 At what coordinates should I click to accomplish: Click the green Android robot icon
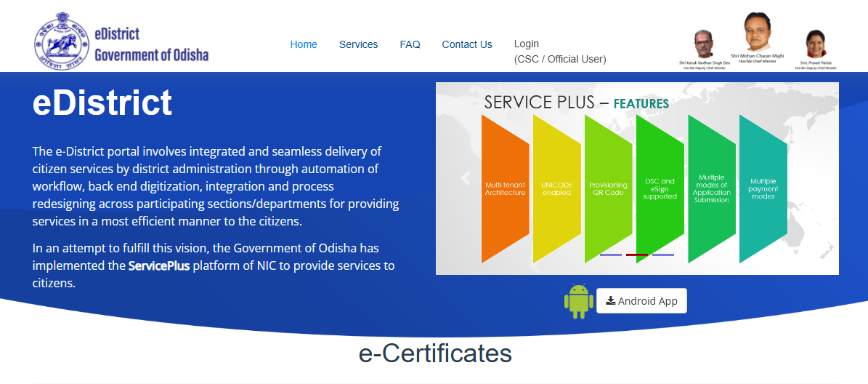pyautogui.click(x=578, y=301)
